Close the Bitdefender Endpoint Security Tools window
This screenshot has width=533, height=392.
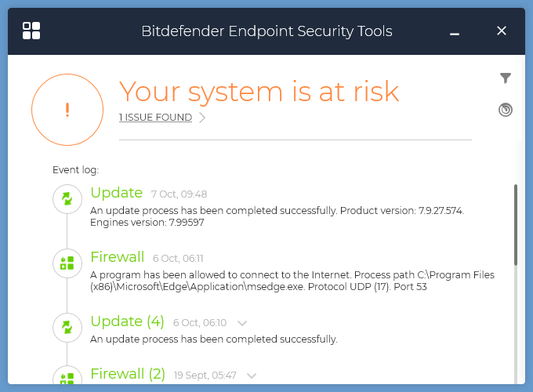(x=502, y=31)
